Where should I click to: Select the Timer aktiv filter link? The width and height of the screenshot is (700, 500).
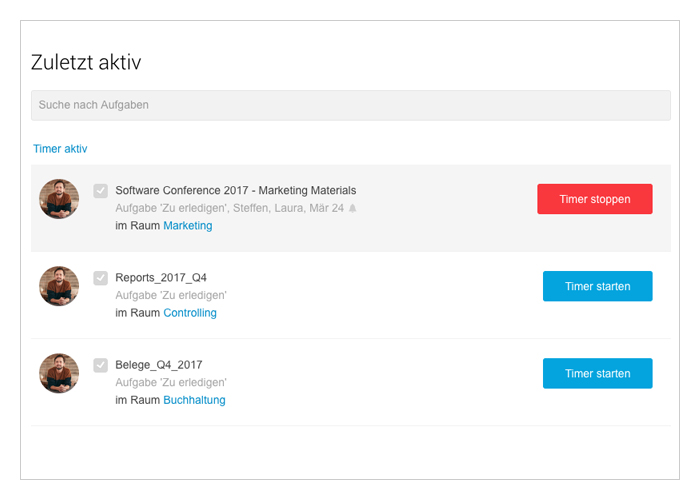(60, 149)
